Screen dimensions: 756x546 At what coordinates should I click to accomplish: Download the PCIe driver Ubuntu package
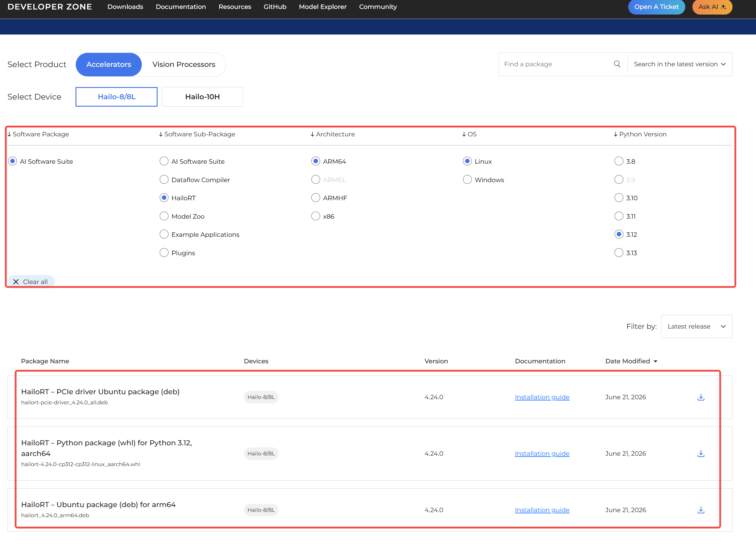pyautogui.click(x=701, y=397)
